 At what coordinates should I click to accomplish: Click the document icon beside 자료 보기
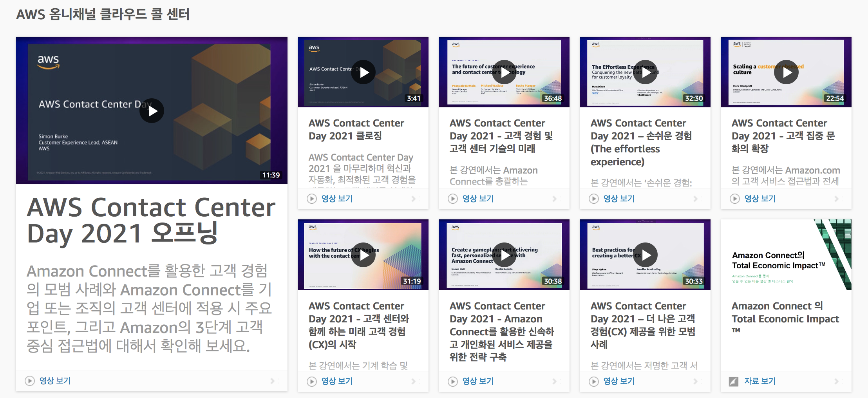click(x=734, y=381)
